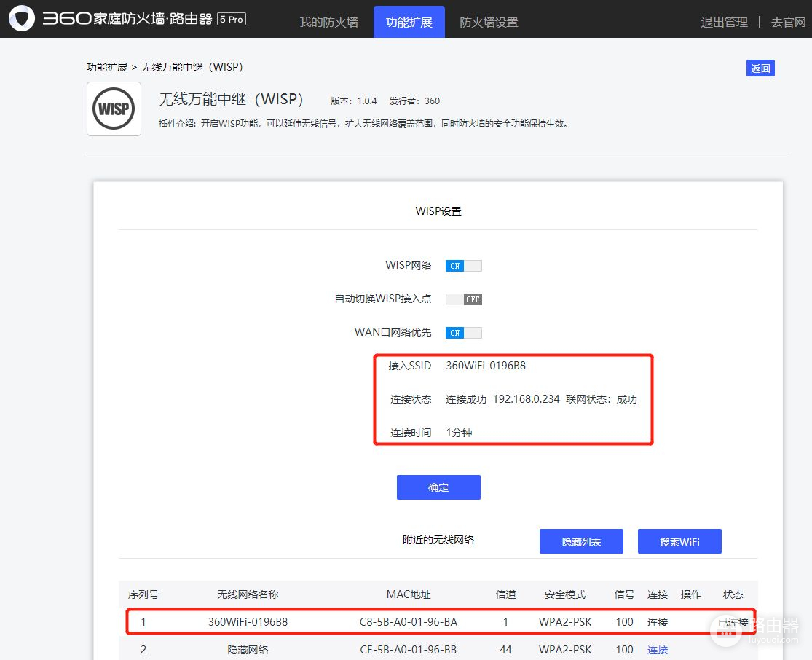Click the 功能扩展 breadcrumb link
The height and width of the screenshot is (660, 812).
click(x=107, y=67)
